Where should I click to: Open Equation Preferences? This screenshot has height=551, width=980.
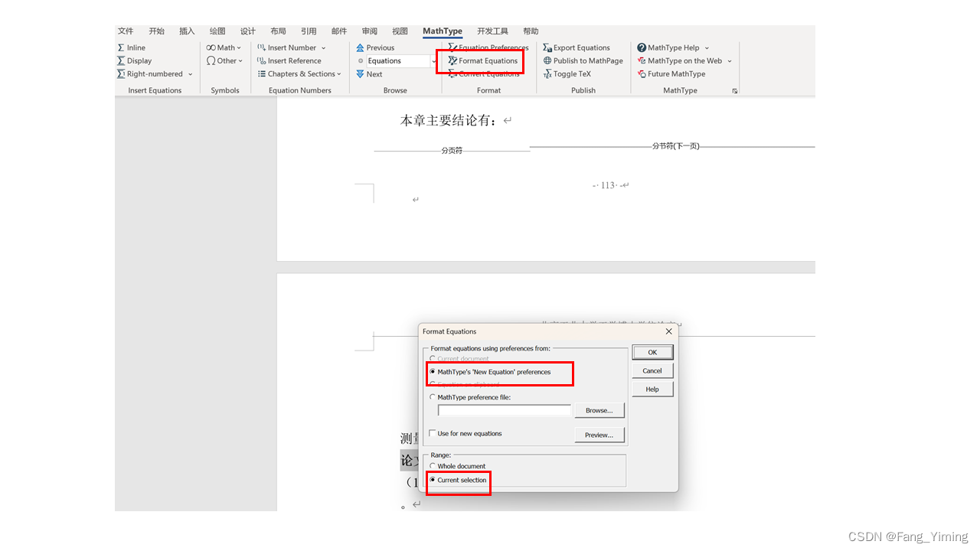click(x=488, y=47)
